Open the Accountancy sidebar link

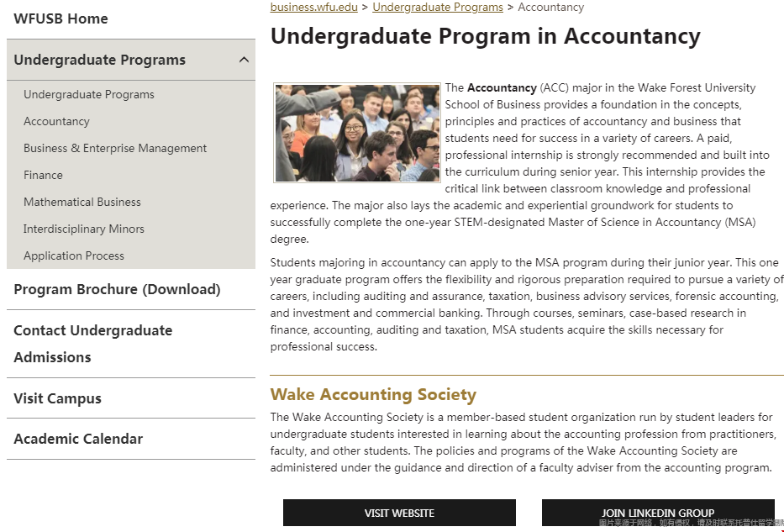pos(56,121)
